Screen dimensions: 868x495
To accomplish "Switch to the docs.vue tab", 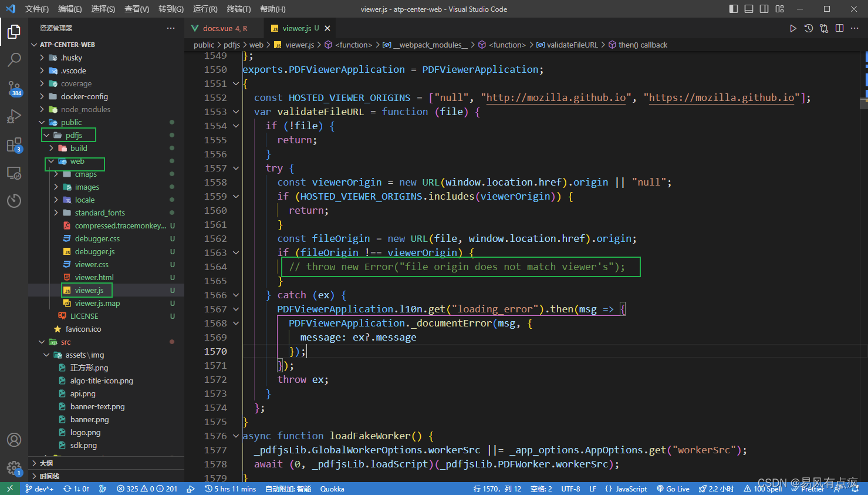I will 224,28.
